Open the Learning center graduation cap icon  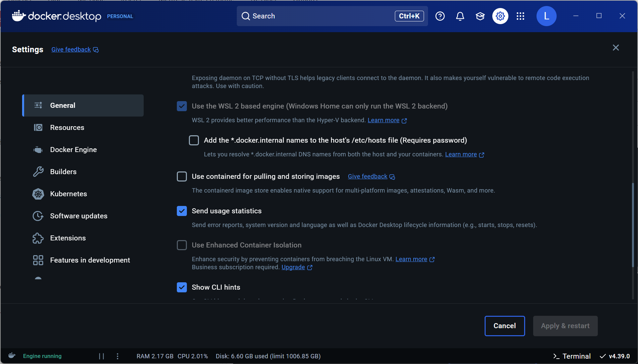coord(480,16)
